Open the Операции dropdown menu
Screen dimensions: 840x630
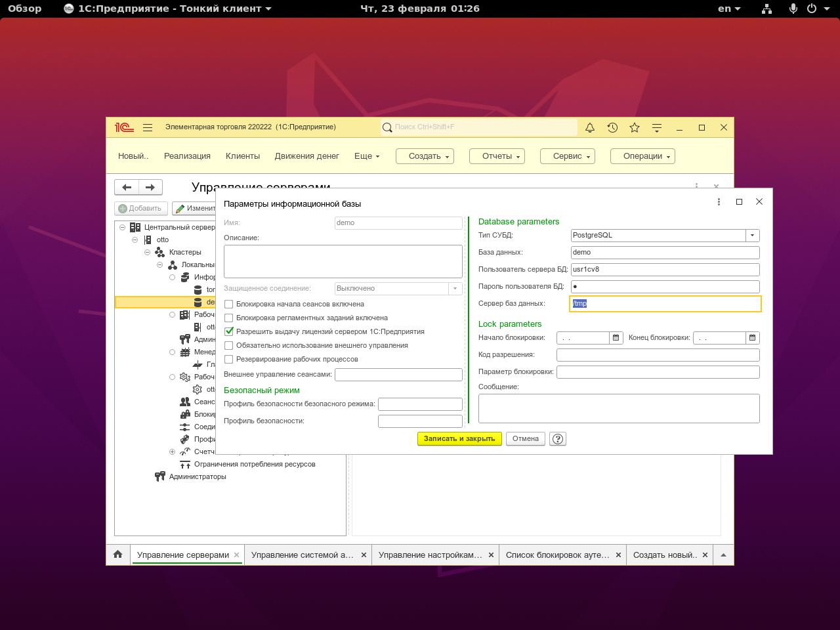[x=643, y=156]
